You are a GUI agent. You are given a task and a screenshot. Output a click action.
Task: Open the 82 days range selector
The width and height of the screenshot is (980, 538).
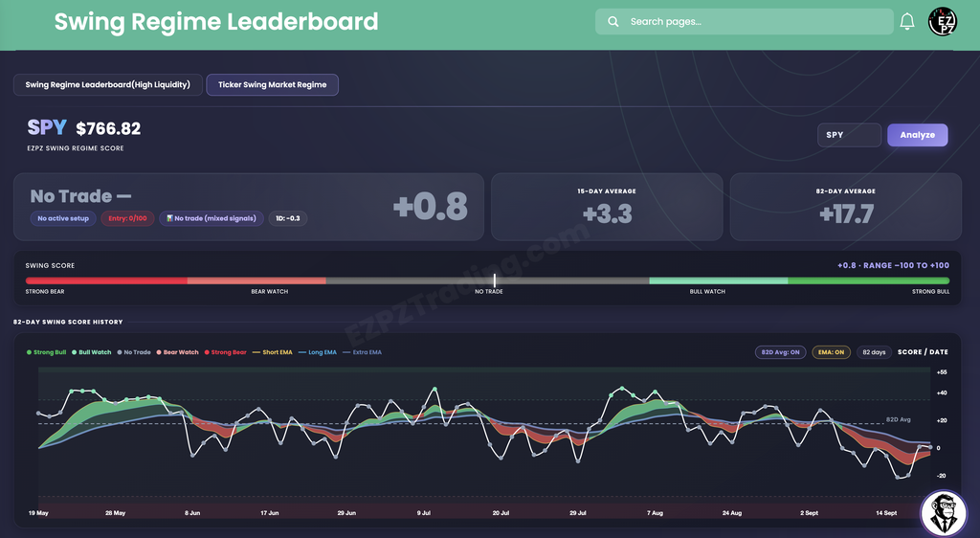point(874,352)
